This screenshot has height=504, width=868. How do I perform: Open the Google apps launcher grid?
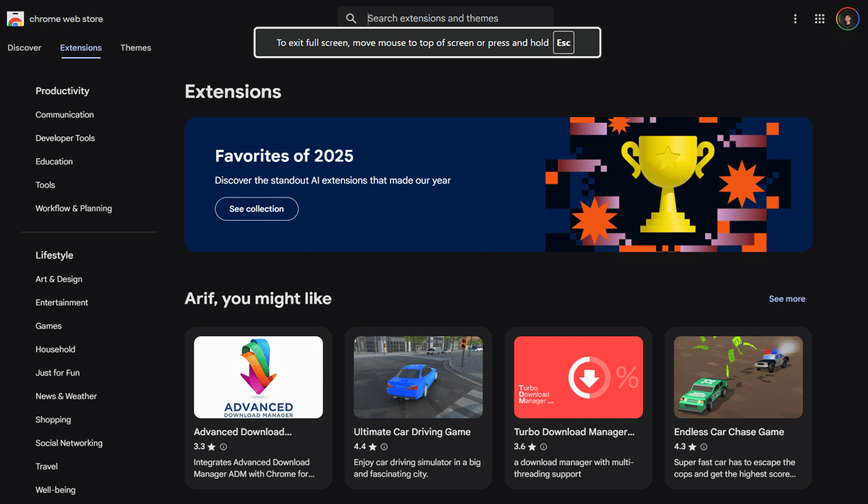[820, 18]
